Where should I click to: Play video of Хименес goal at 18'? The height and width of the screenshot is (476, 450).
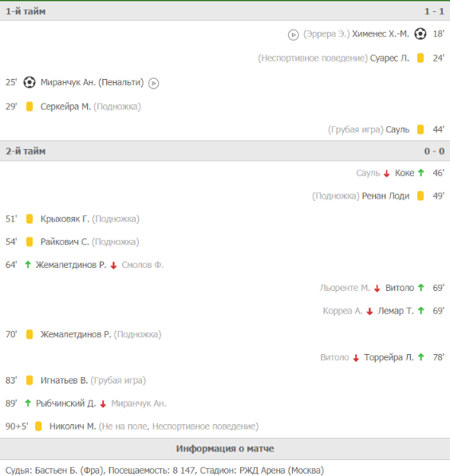click(x=293, y=35)
